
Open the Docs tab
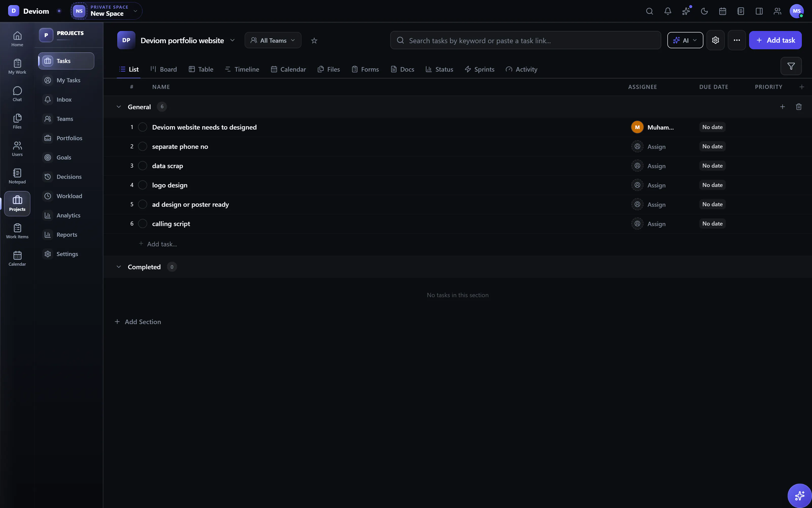click(x=402, y=69)
